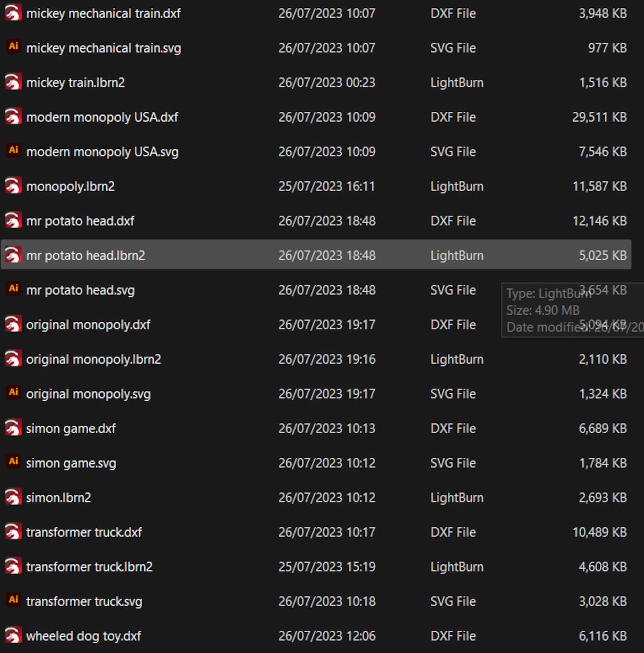644x653 pixels.
Task: Click the icon next to wheeled dog toy.dxf
Action: coord(13,636)
